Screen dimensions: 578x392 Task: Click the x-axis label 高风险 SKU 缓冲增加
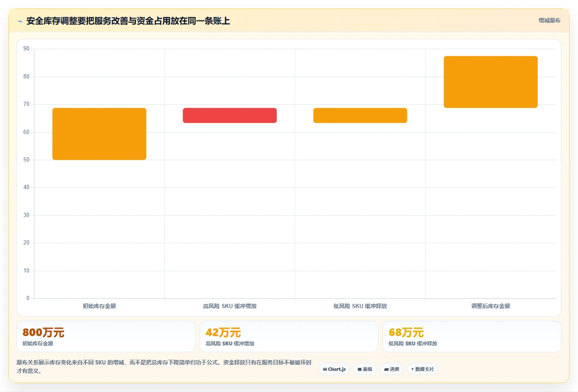230,306
